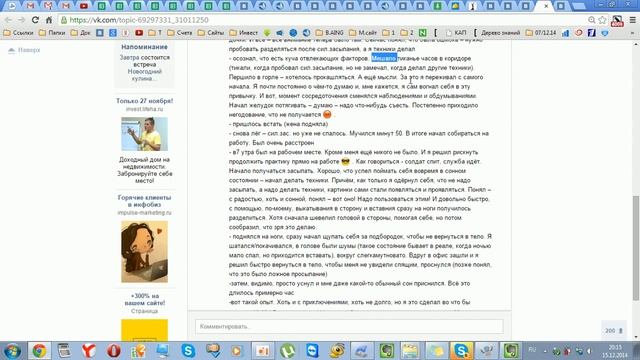This screenshot has width=640, height=360.
Task: Click the Комментировать comment field
Action: click(x=349, y=327)
